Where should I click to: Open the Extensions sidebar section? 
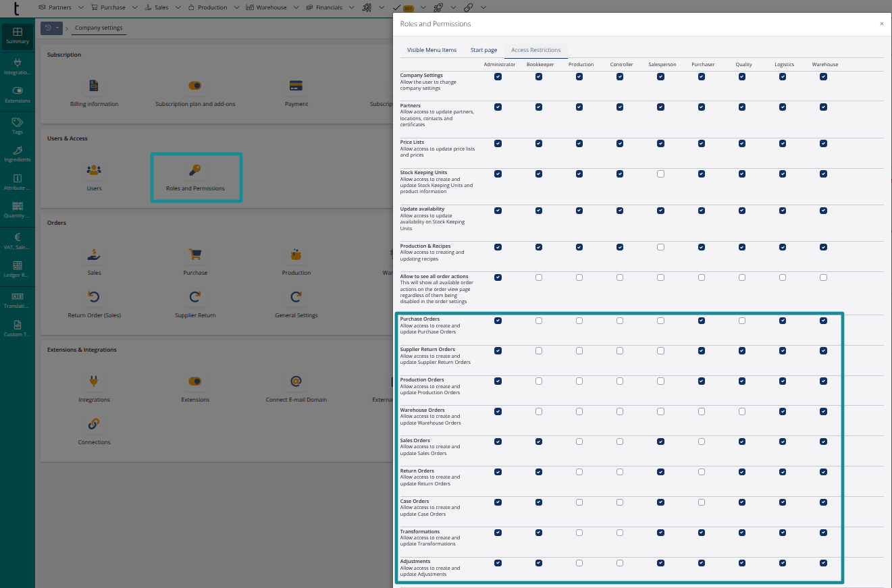point(17,95)
